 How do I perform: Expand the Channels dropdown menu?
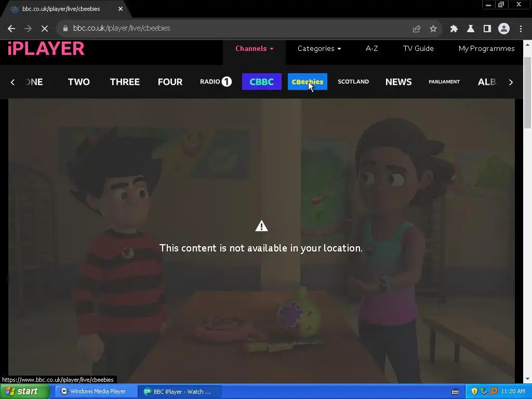point(254,48)
